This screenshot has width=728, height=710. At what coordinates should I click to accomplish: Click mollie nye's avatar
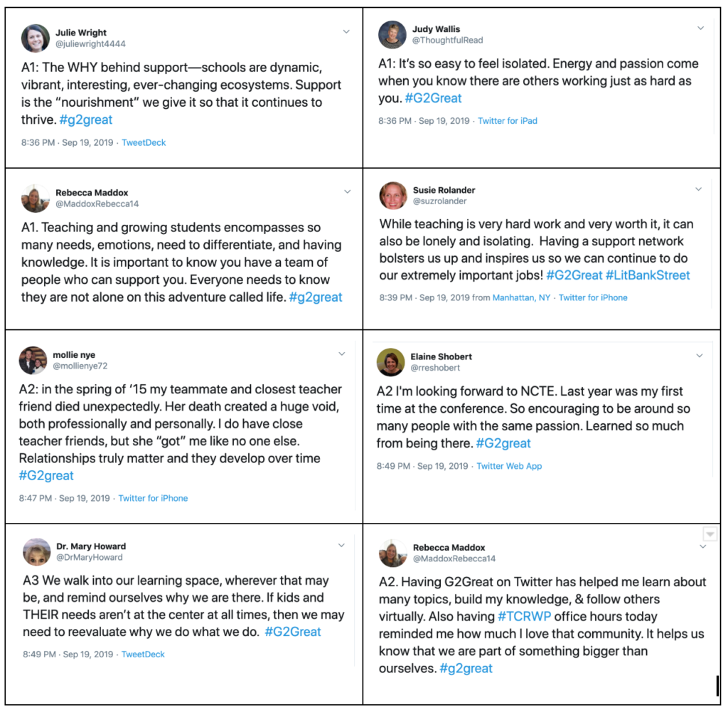click(33, 360)
